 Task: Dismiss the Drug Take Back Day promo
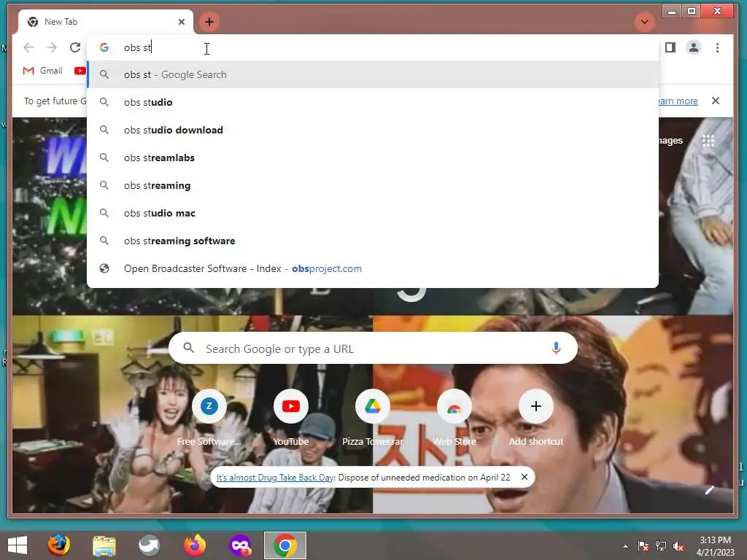tap(524, 477)
